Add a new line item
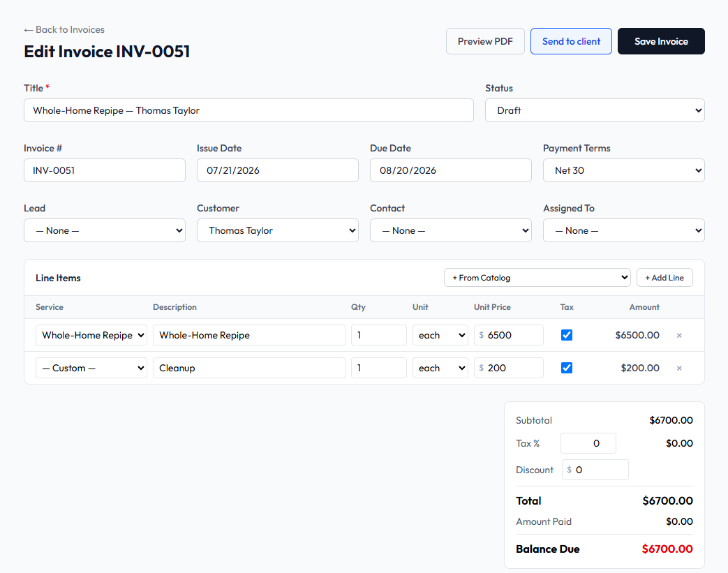Viewport: 728px width, 573px height. 664,278
